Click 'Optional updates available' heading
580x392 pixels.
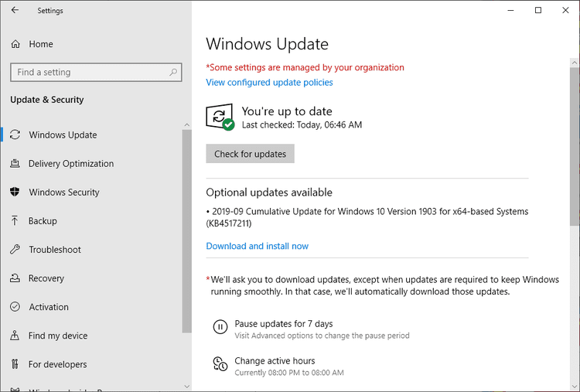pyautogui.click(x=269, y=193)
